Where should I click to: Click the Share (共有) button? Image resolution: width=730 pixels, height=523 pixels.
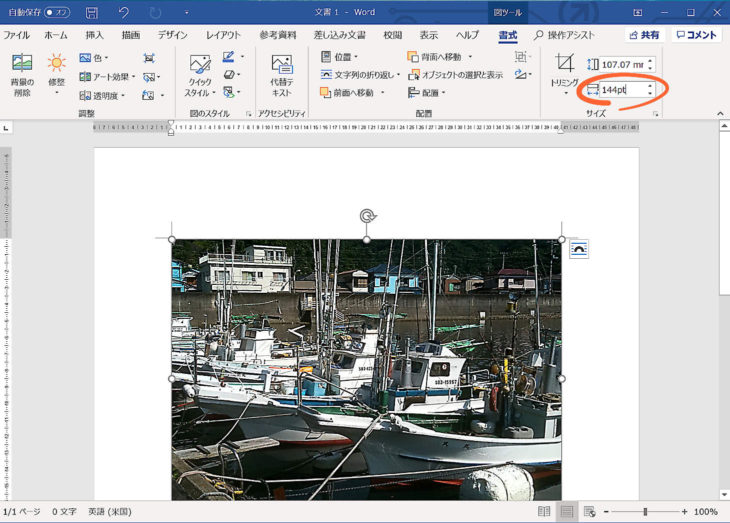click(x=643, y=35)
